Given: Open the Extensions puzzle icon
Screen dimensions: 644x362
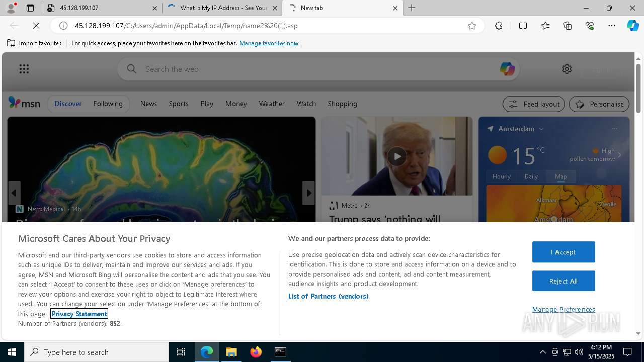Looking at the screenshot, I should (x=499, y=26).
